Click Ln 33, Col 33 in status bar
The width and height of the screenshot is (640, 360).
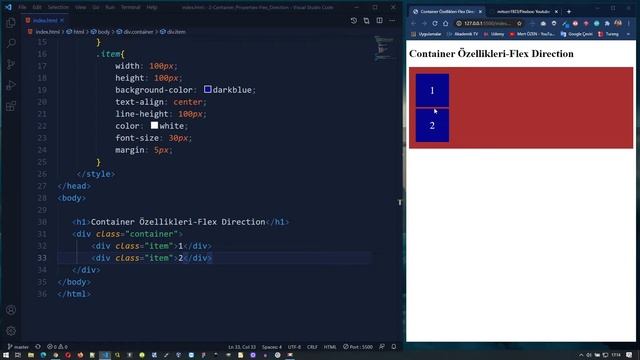(242, 347)
